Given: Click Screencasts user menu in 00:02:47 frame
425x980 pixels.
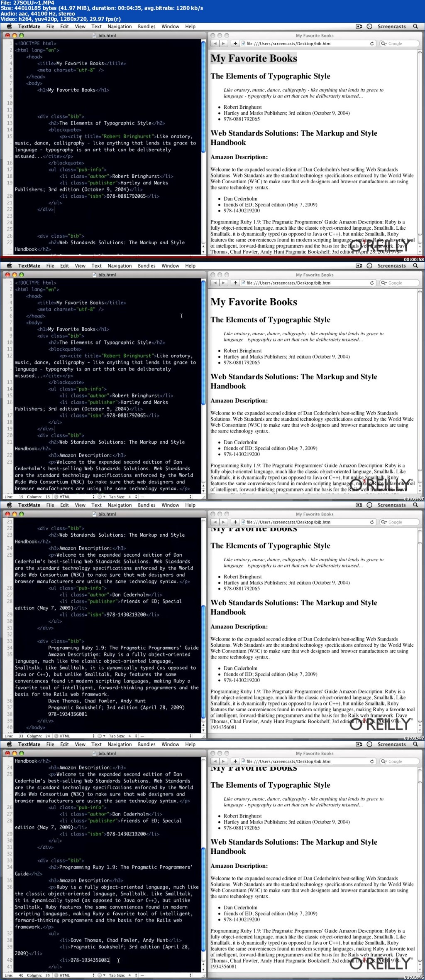Looking at the screenshot, I should coord(391,505).
